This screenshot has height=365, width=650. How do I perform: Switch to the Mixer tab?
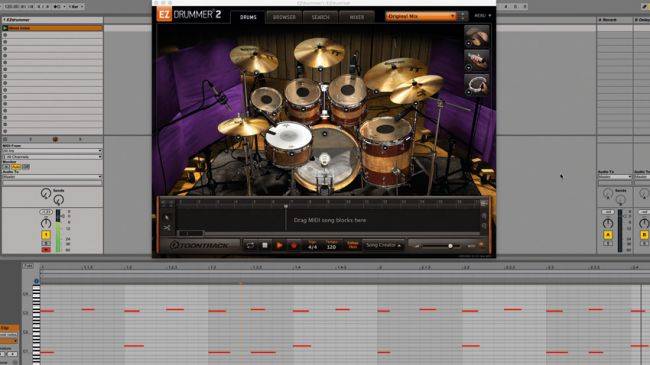pos(357,17)
